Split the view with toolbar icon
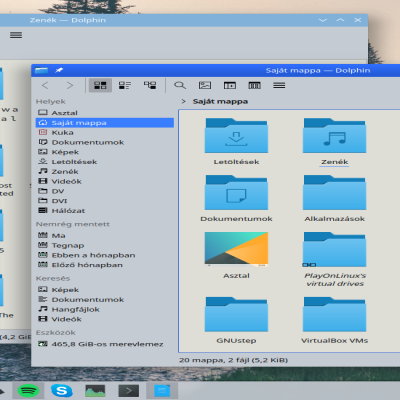This screenshot has width=400, height=400. tap(230, 85)
